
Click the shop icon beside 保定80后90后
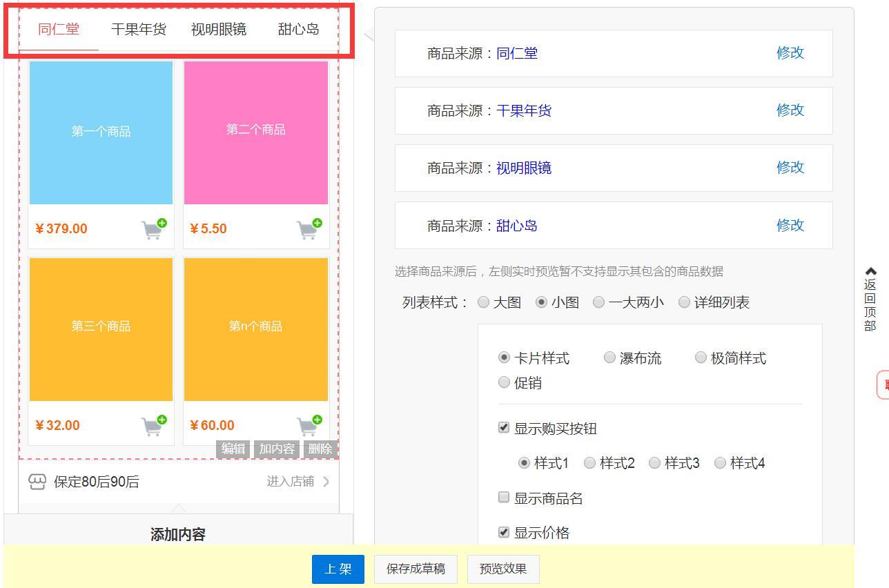(x=37, y=481)
